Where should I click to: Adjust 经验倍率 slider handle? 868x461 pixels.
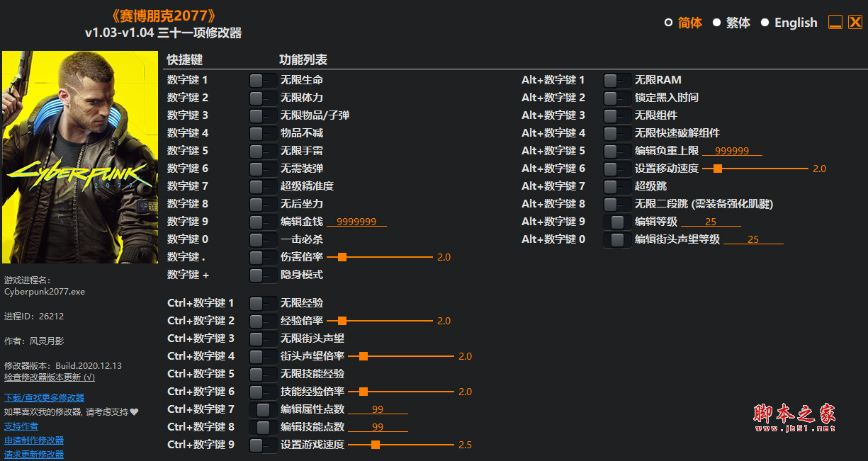tap(342, 321)
